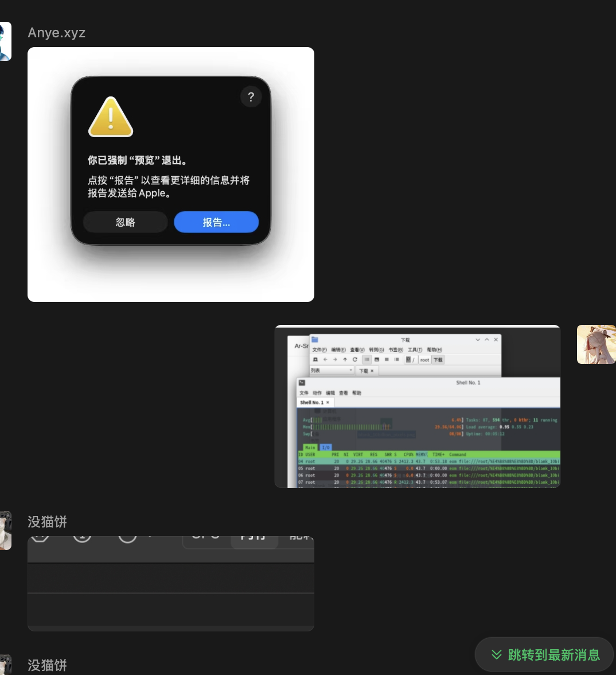Click the reload icon in file manager toolbar
The height and width of the screenshot is (675, 616).
coord(354,360)
